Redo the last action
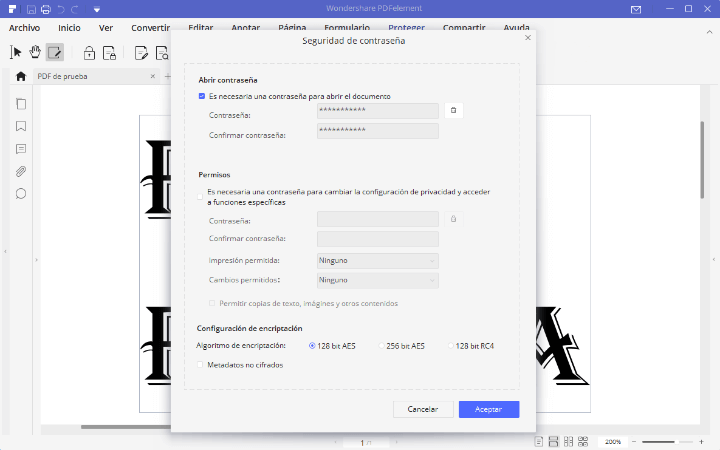The height and width of the screenshot is (450, 720). tap(75, 9)
